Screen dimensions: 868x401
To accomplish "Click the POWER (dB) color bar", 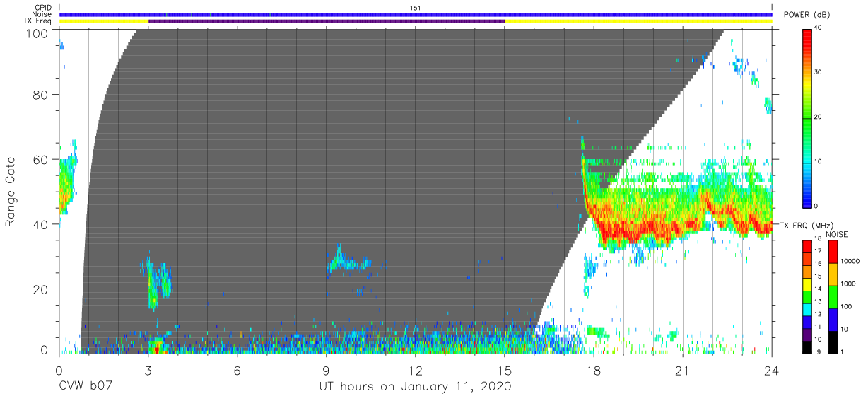I will [x=807, y=117].
